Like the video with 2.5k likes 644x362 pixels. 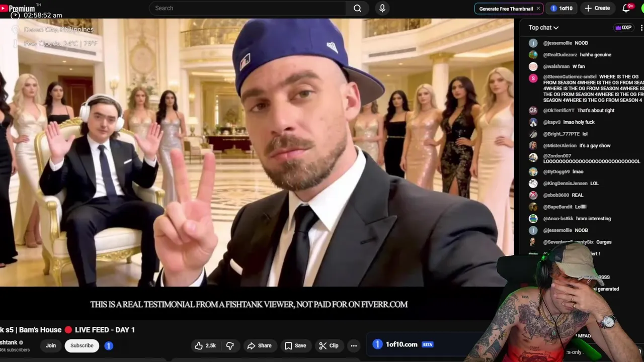pos(206,345)
